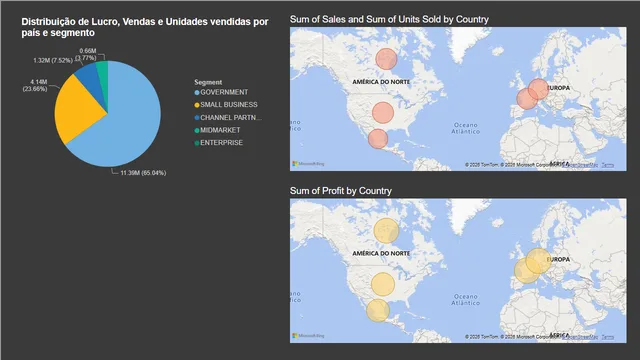Click the Segment legend heading
This screenshot has height=360, width=640.
[x=208, y=82]
